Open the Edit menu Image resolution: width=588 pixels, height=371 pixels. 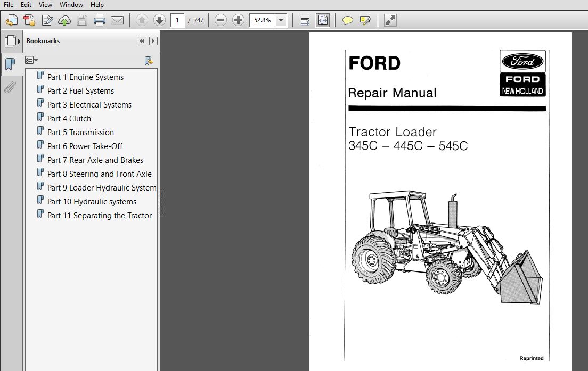26,4
